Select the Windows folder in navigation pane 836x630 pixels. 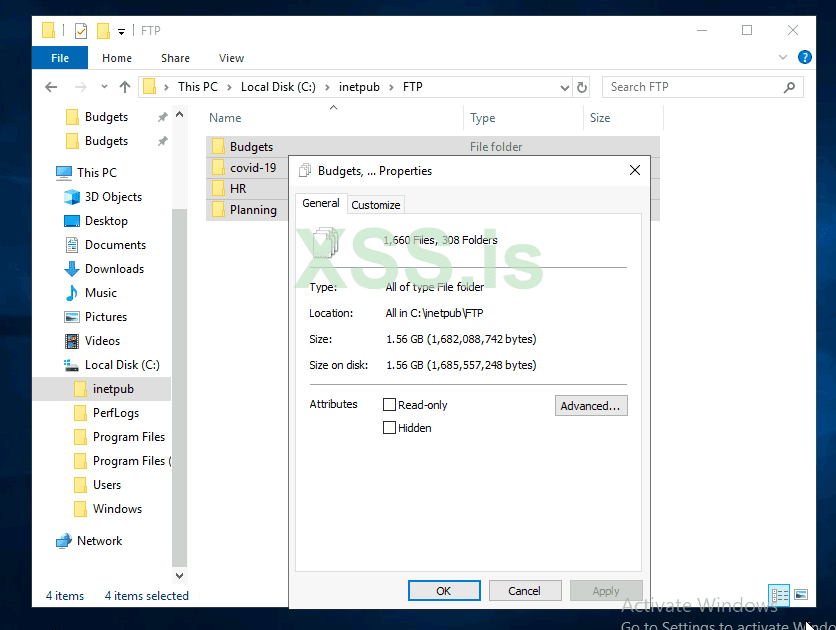[117, 508]
